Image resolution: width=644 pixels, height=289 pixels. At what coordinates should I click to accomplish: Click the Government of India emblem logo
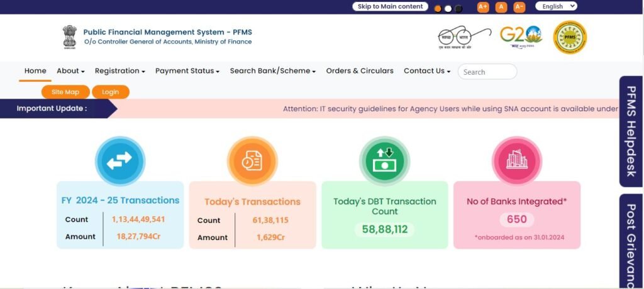(x=69, y=37)
